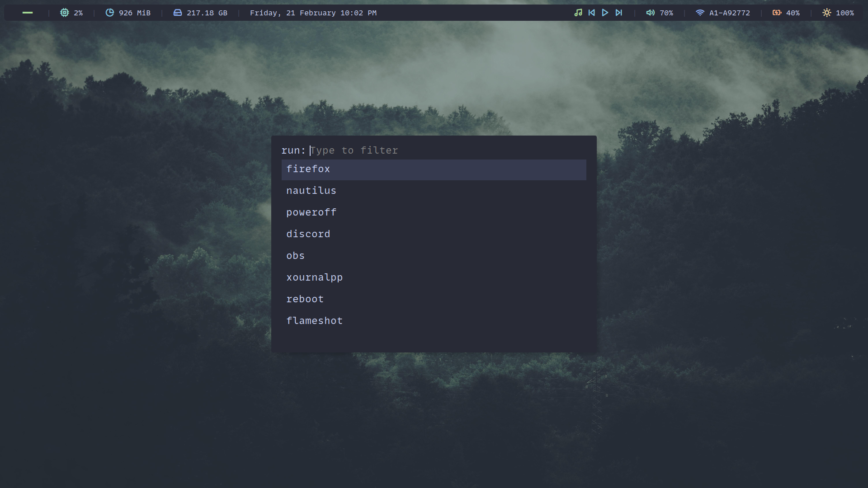Choose reboot entry
The height and width of the screenshot is (488, 868).
pos(434,300)
